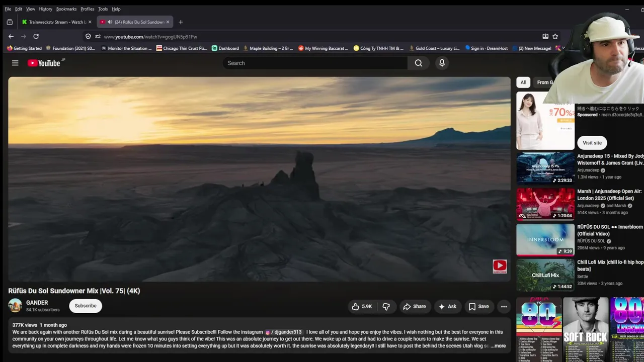Open the View menu
The width and height of the screenshot is (644, 362).
(x=31, y=9)
